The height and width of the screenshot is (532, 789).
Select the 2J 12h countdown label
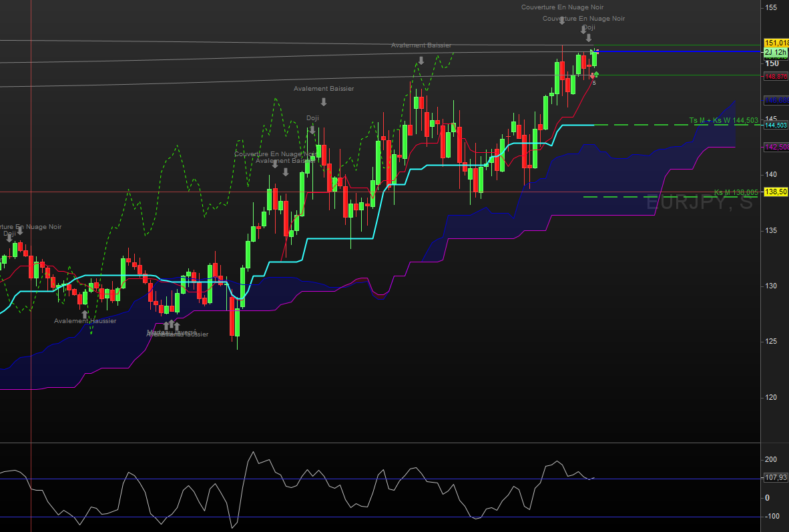[x=776, y=52]
